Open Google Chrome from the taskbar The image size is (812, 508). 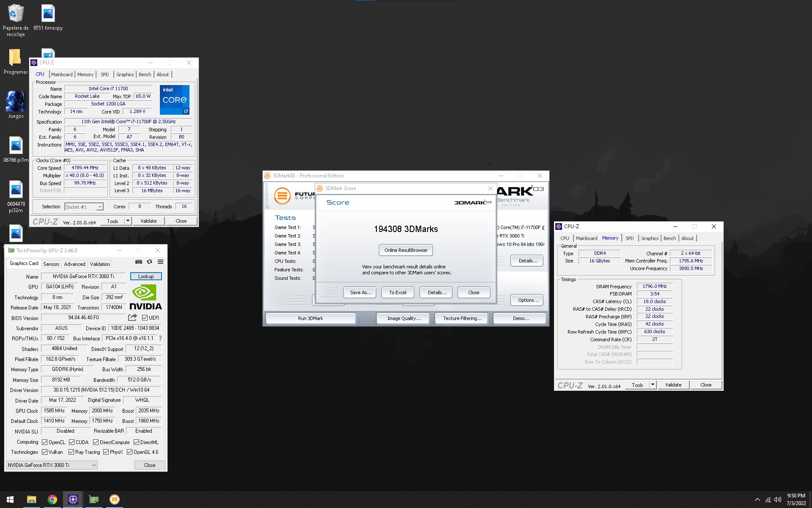(x=52, y=500)
